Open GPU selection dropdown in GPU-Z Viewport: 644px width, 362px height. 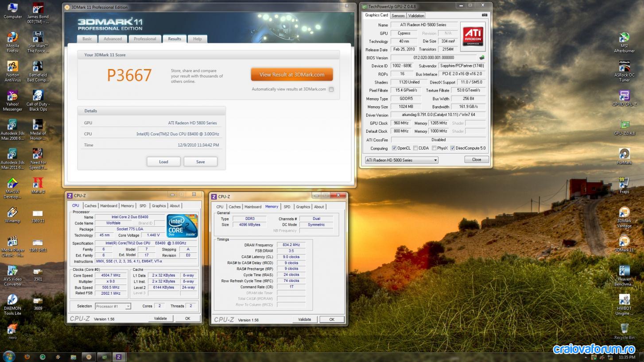[401, 160]
